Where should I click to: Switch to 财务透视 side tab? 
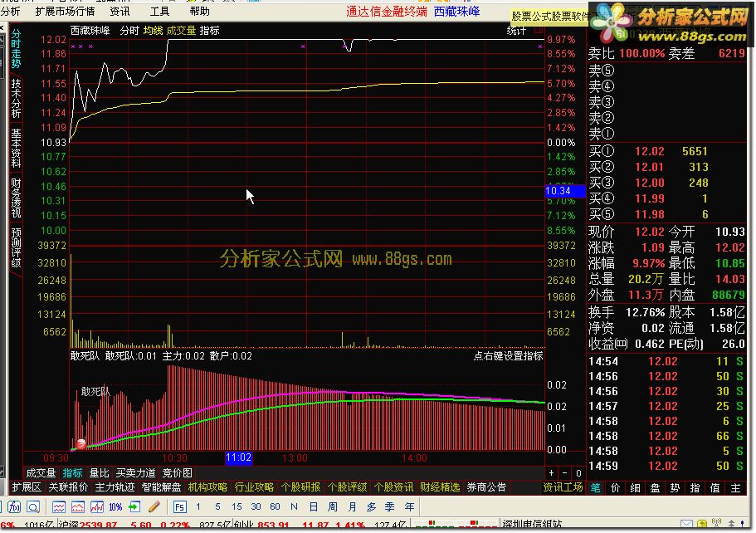pyautogui.click(x=16, y=198)
